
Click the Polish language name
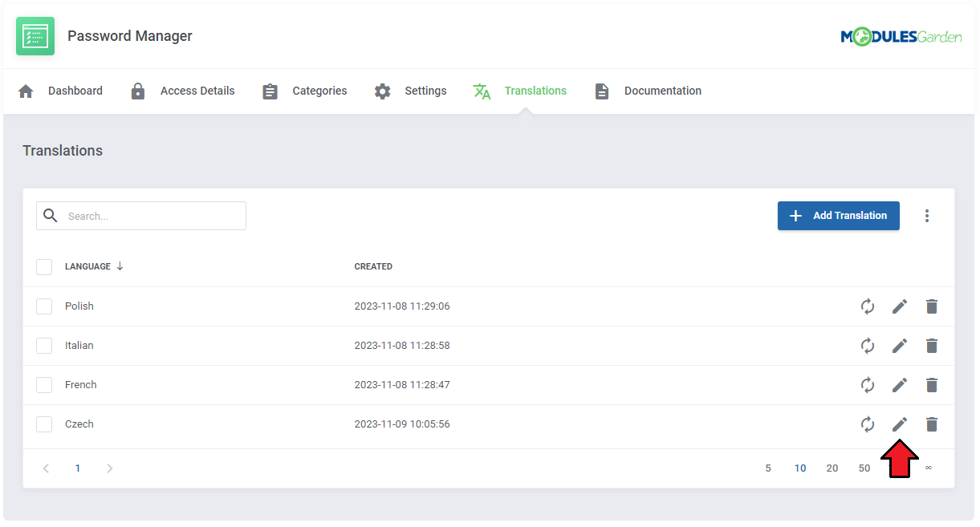coord(79,306)
